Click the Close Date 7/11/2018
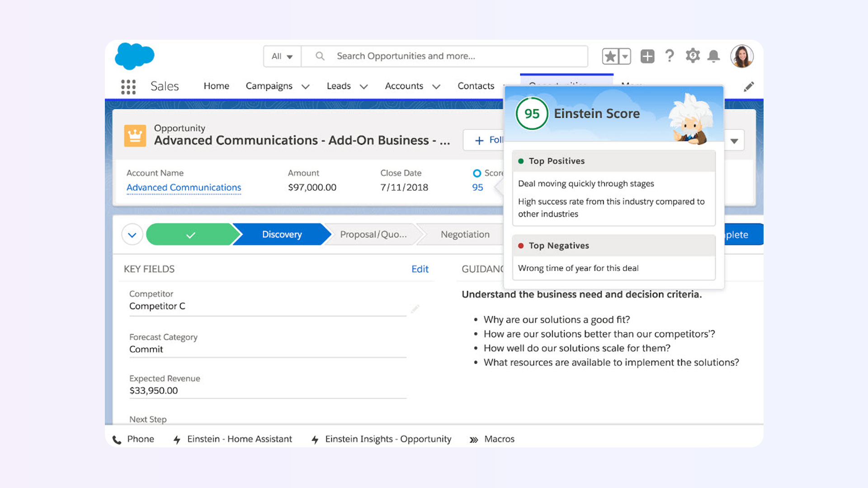The height and width of the screenshot is (488, 868). coord(404,188)
